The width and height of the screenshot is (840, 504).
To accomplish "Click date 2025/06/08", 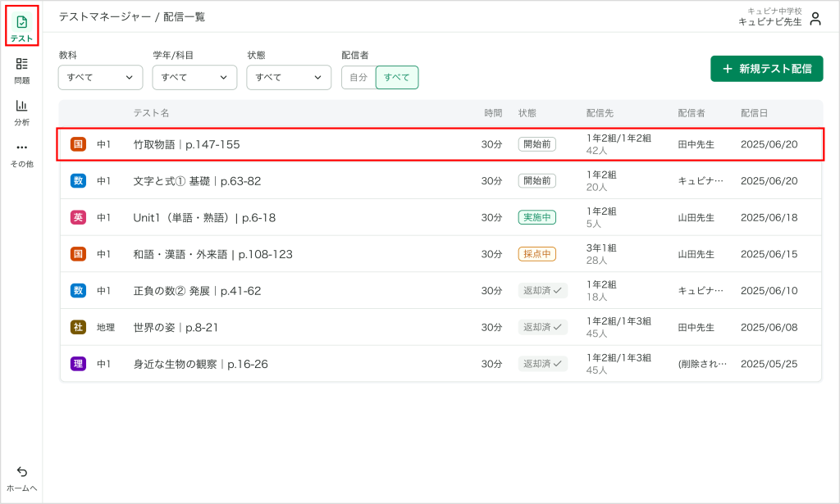I will [769, 327].
